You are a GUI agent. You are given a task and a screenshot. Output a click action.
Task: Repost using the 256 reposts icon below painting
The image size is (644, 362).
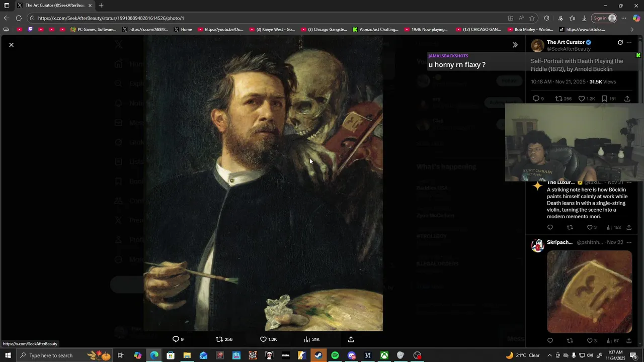tap(224, 339)
